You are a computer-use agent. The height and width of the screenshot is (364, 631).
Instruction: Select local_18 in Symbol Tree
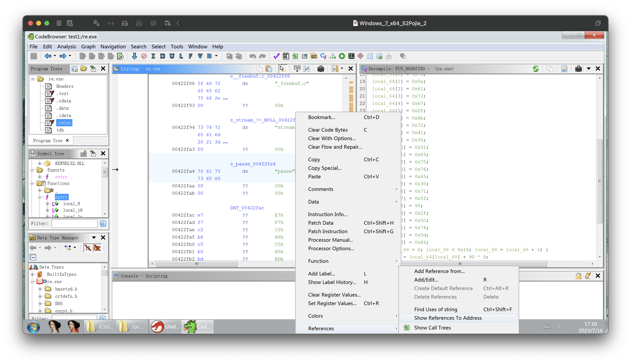tap(73, 210)
